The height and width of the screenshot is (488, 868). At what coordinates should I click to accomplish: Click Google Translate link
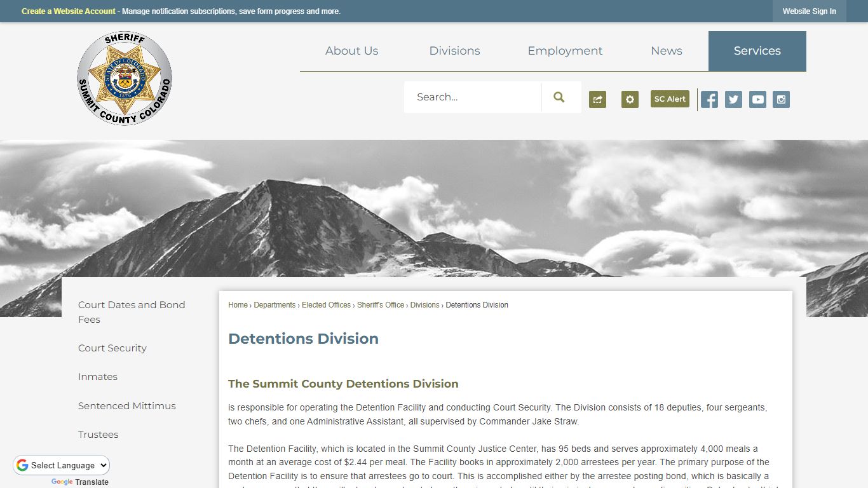[79, 482]
